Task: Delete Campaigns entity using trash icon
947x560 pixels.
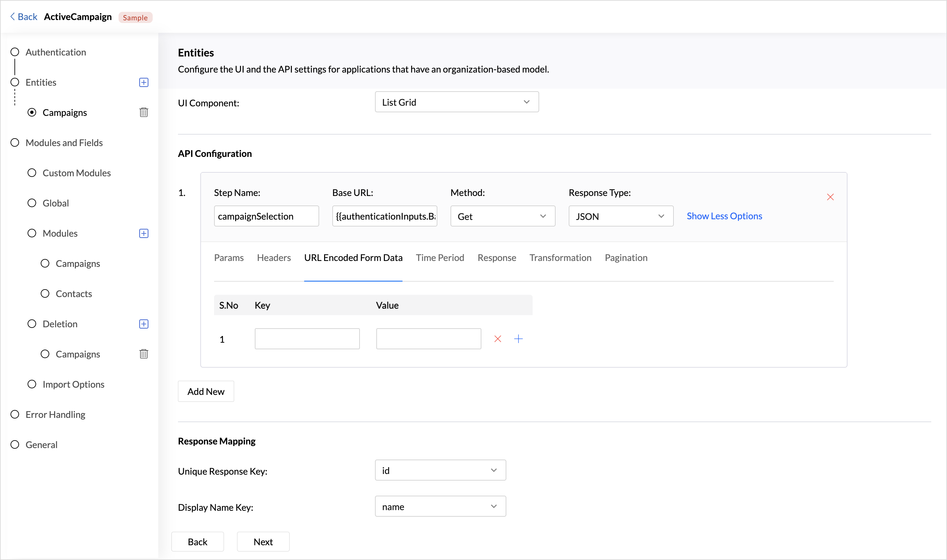Action: tap(143, 113)
